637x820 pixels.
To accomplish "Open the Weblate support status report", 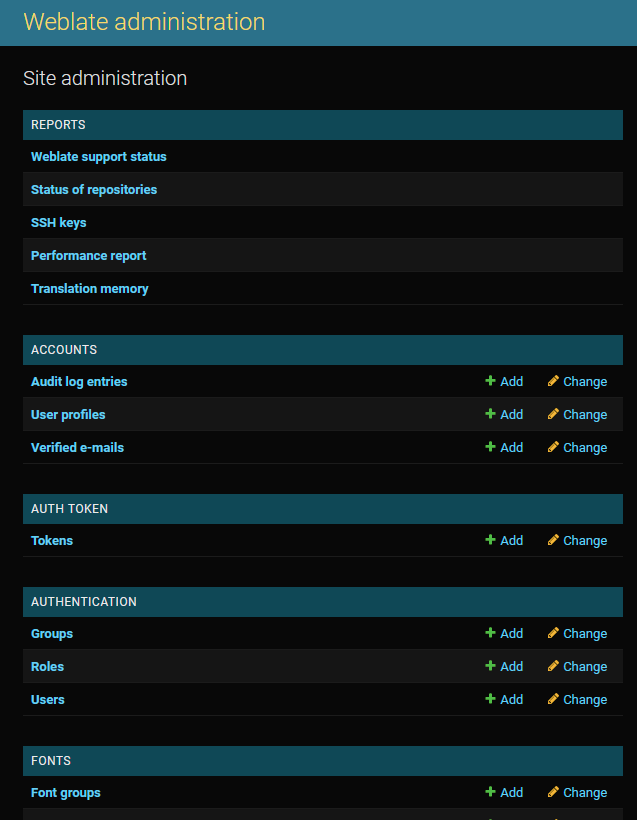I will point(98,156).
